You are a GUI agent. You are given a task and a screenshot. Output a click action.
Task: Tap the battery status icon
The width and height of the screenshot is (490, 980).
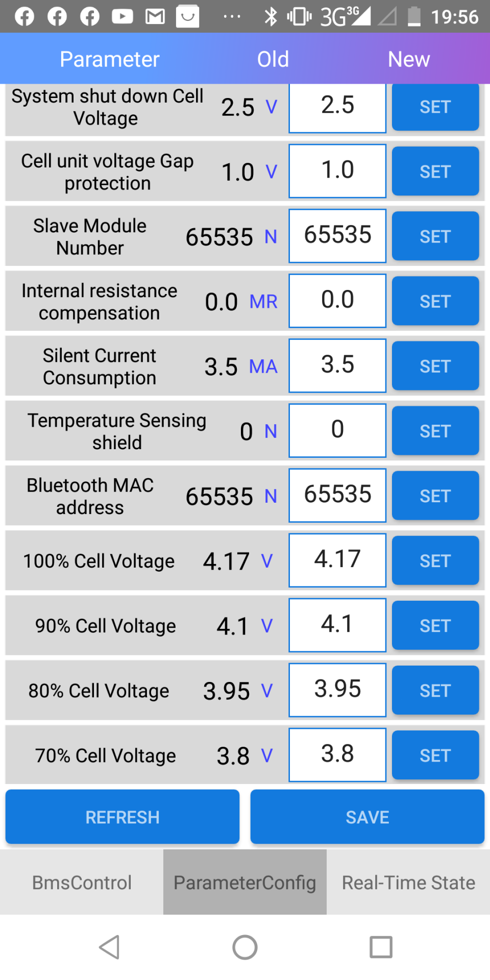tap(414, 16)
